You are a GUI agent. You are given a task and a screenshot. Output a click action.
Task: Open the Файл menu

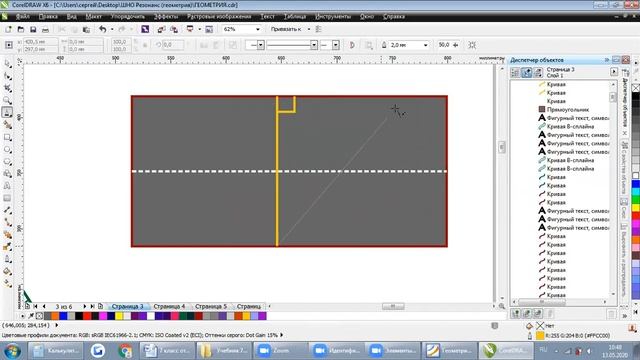click(x=22, y=16)
